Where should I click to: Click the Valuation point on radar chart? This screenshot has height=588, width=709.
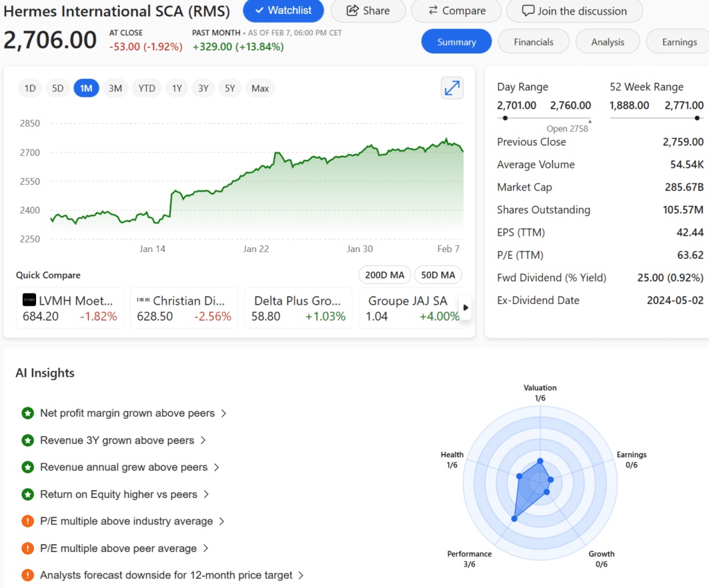click(540, 461)
